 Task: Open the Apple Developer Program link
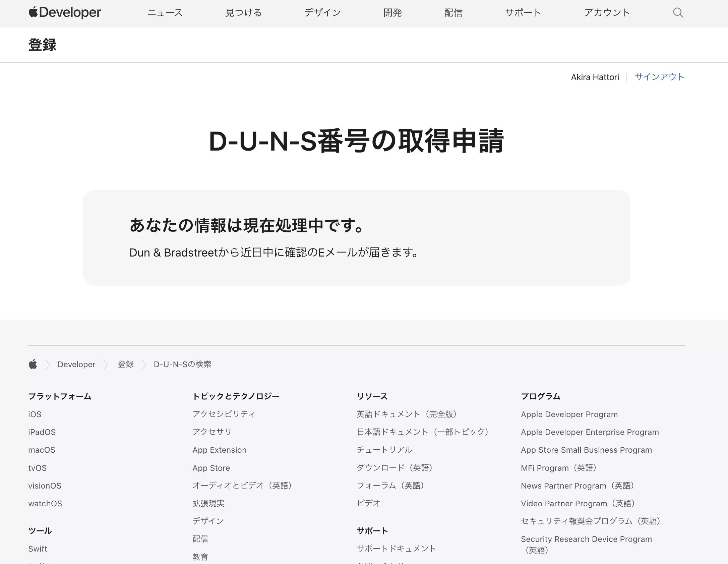(569, 414)
